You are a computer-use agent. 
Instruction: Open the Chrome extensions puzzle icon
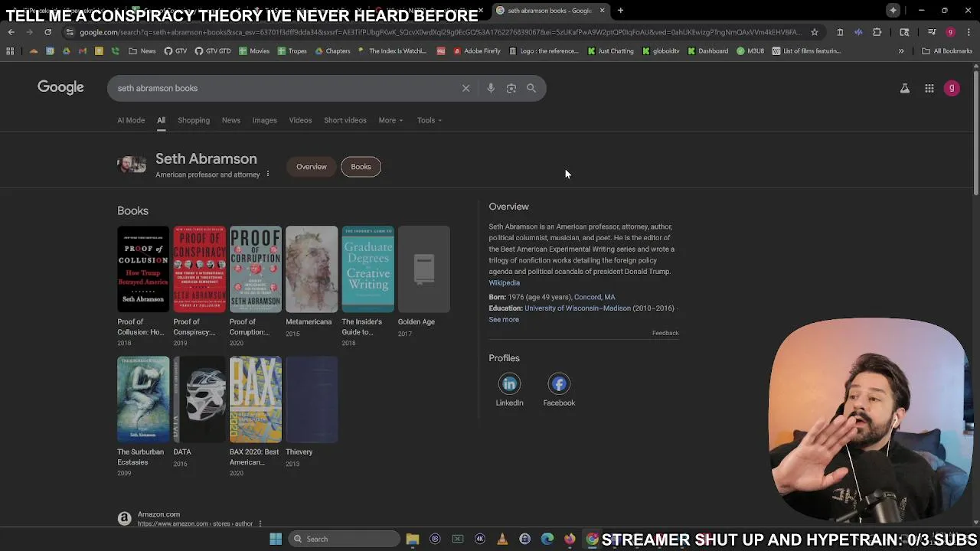pyautogui.click(x=877, y=32)
